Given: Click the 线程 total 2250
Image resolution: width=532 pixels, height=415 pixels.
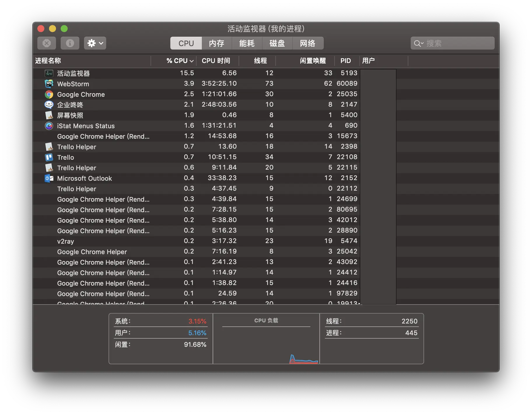Looking at the screenshot, I should (409, 321).
